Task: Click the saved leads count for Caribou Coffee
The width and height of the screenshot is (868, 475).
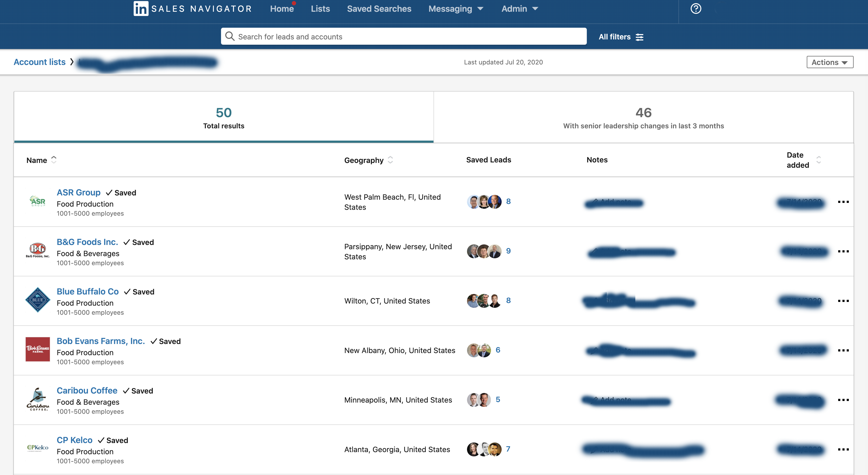Action: click(498, 400)
